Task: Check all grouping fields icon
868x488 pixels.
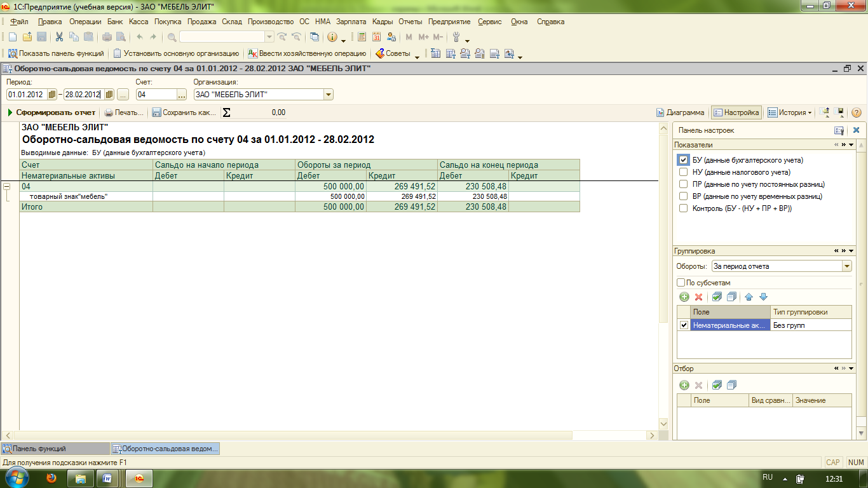Action: [x=717, y=297]
